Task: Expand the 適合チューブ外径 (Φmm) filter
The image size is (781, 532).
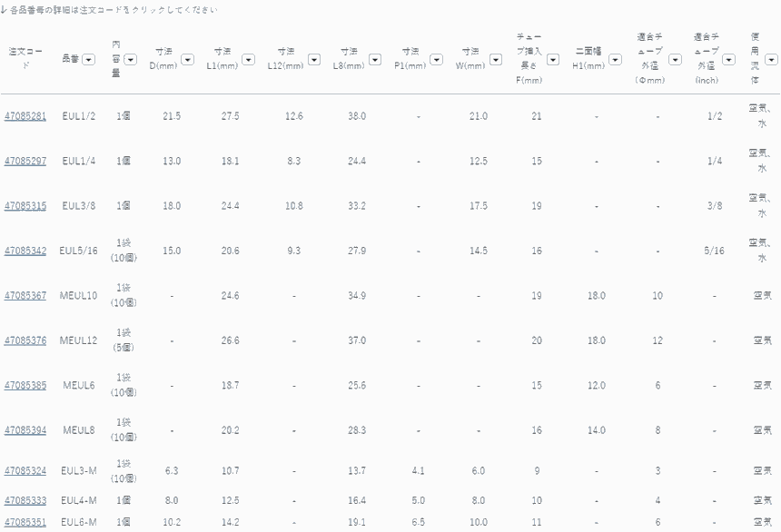Action: tap(675, 59)
